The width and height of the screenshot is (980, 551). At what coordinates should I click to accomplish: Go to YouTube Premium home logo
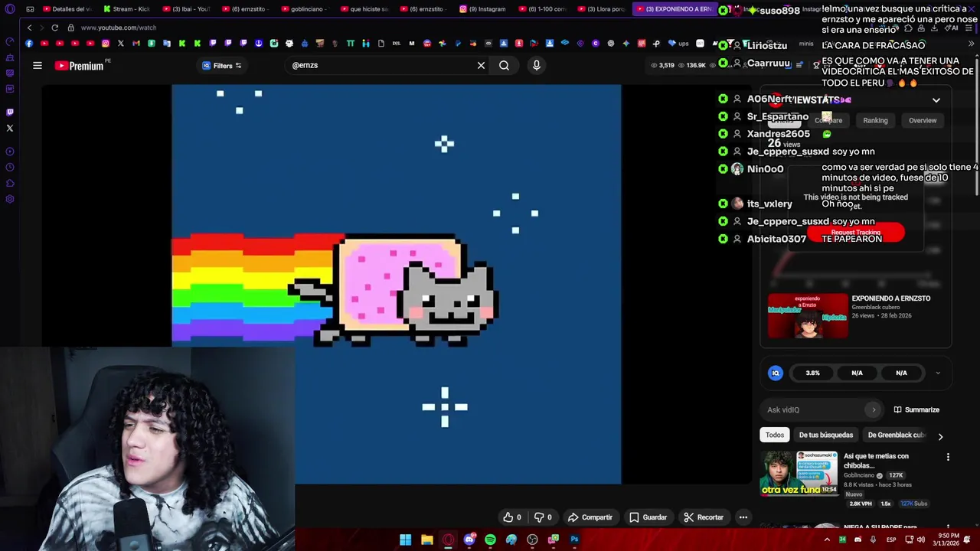[80, 66]
